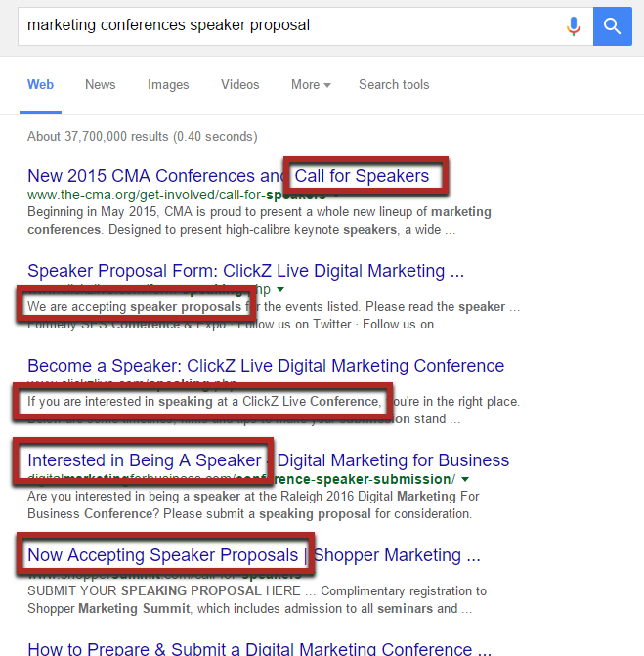Click the results count statistics text
Screen dimensions: 644x656
(x=143, y=137)
